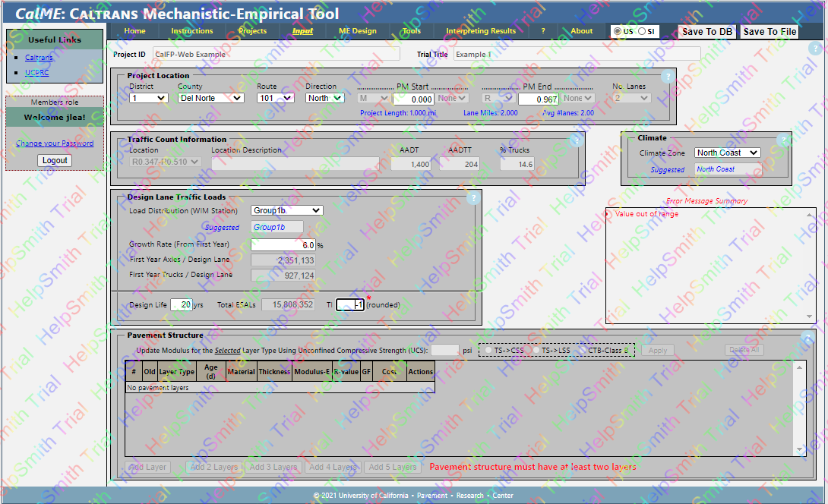The width and height of the screenshot is (828, 504).
Task: Click page help icon beside Trial Title
Action: (x=814, y=49)
